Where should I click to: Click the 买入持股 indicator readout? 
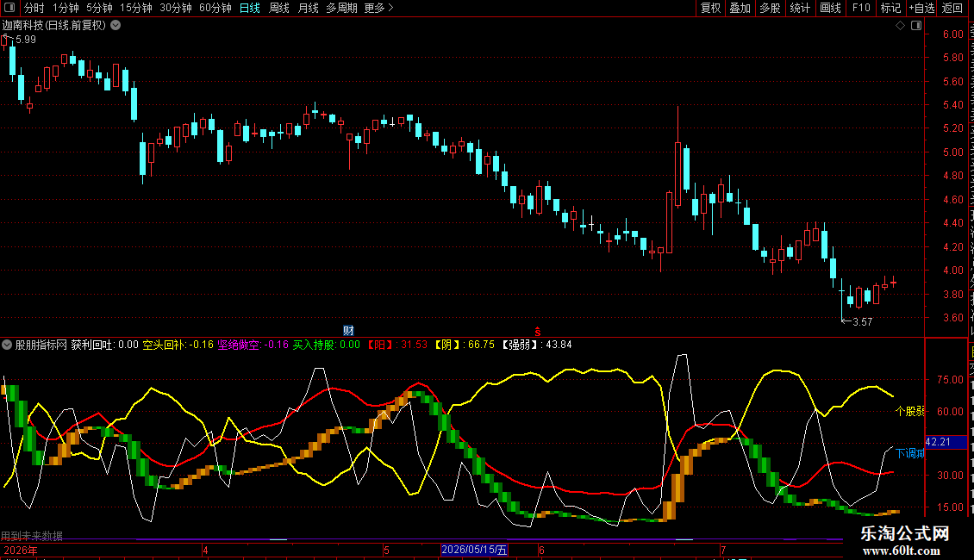pos(326,345)
